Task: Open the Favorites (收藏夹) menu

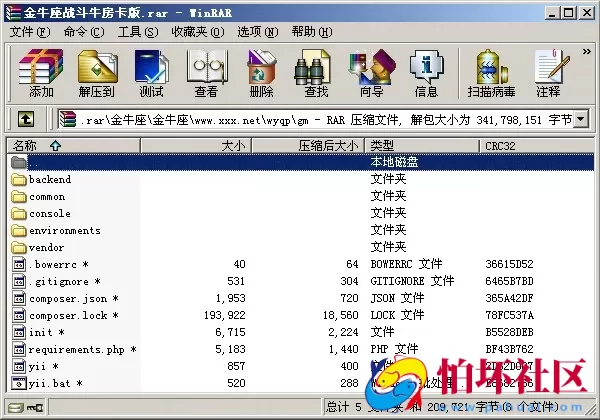Action: pos(198,32)
